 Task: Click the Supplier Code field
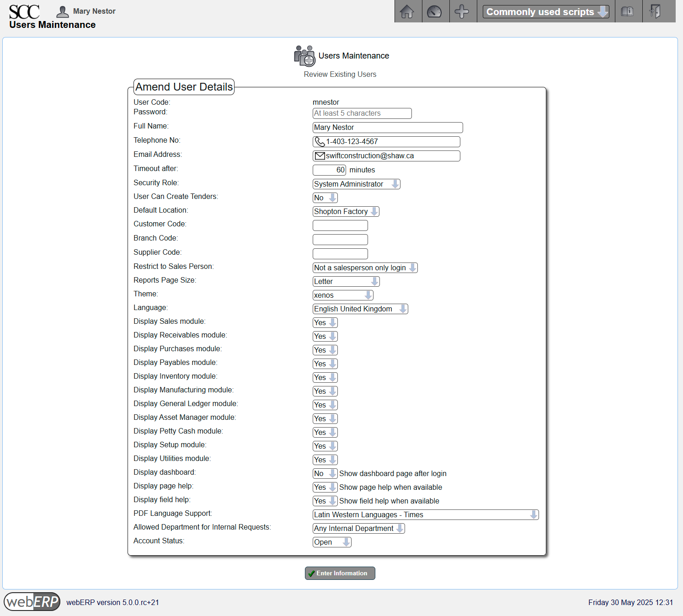340,254
